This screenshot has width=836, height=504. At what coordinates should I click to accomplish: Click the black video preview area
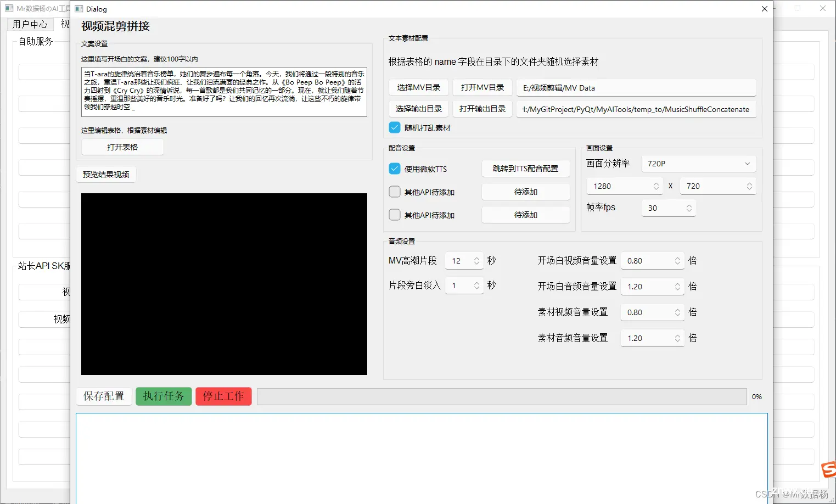click(224, 284)
